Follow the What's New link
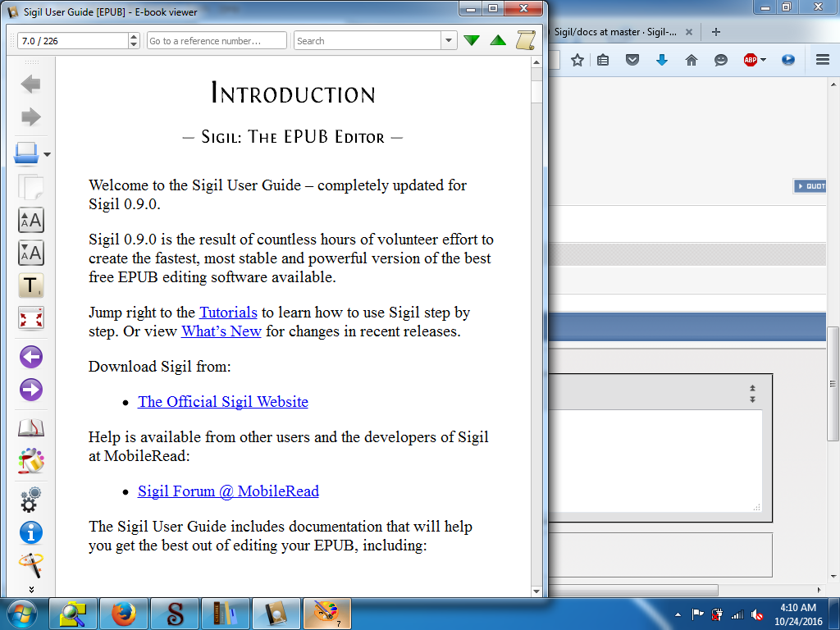This screenshot has height=630, width=840. click(x=221, y=331)
